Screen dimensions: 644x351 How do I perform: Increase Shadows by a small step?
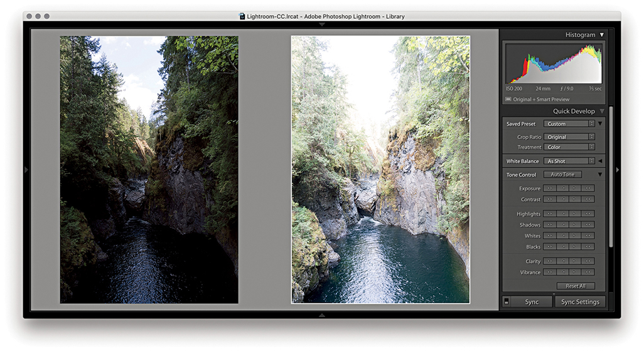pos(575,225)
